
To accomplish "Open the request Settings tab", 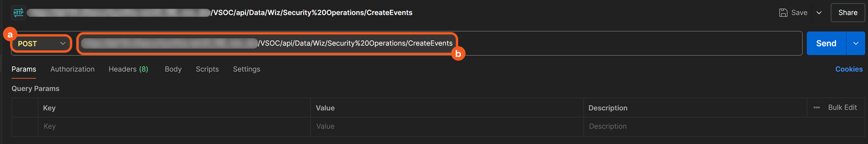I will (246, 69).
